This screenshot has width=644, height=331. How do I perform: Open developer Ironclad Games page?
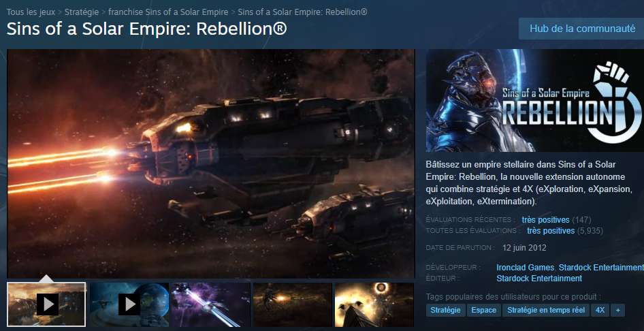point(526,268)
